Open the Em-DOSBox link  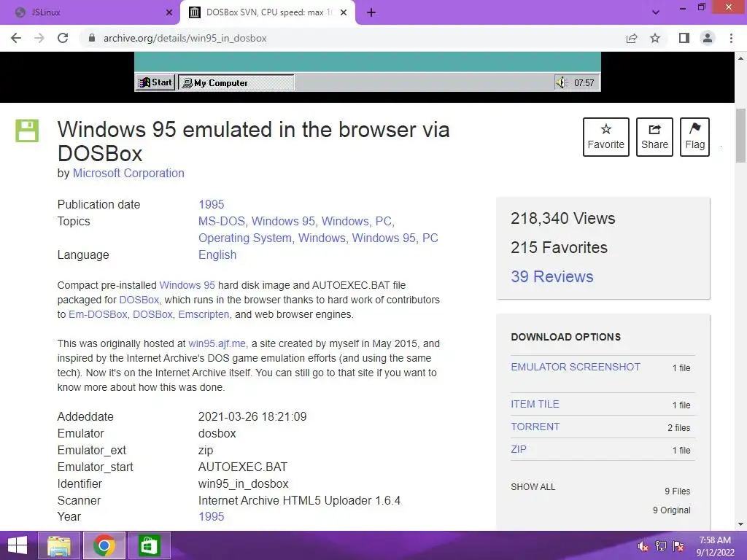pyautogui.click(x=98, y=315)
